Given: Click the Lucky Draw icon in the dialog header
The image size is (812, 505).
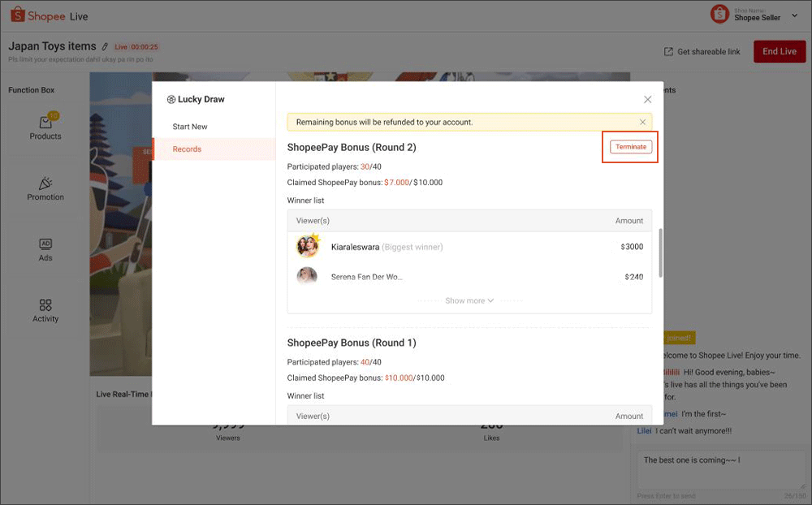Looking at the screenshot, I should 171,98.
